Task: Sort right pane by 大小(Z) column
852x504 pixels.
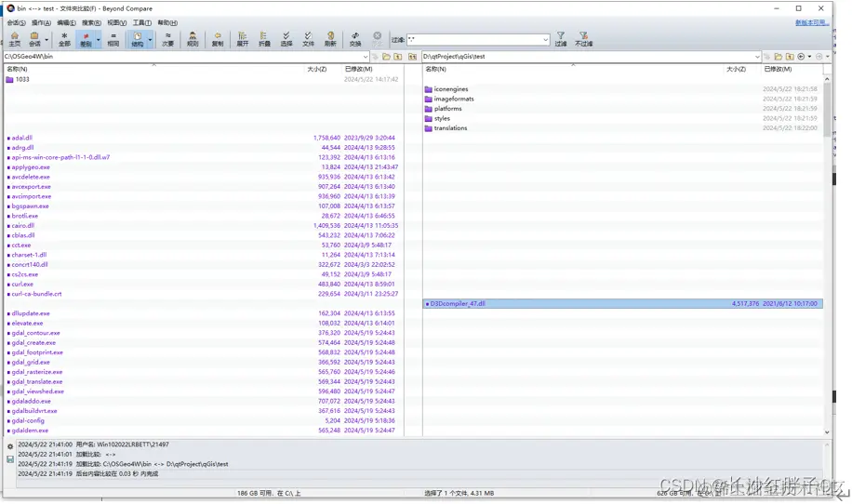Action: pyautogui.click(x=736, y=69)
